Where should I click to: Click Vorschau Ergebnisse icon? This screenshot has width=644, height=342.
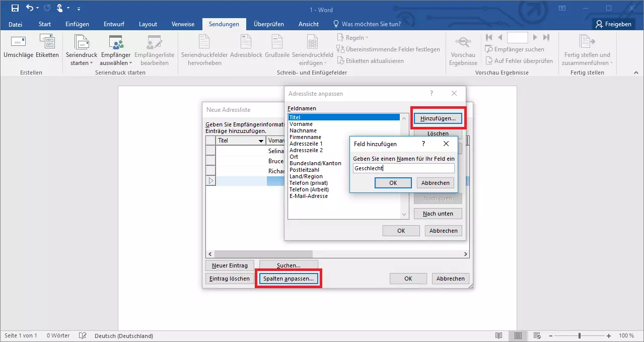point(463,51)
